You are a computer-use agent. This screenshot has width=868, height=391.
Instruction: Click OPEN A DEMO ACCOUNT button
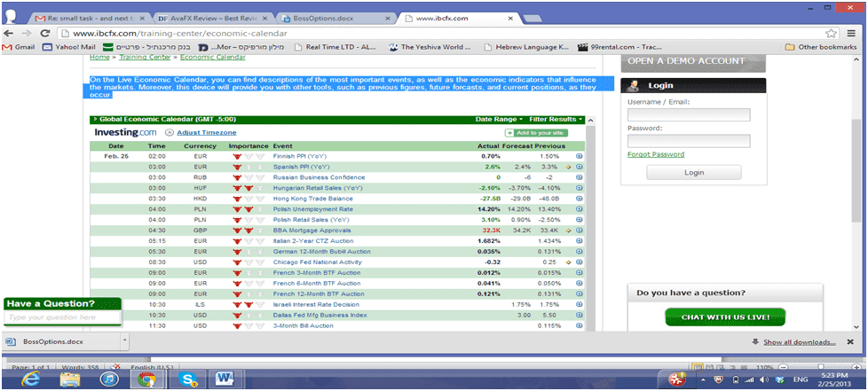coord(693,61)
